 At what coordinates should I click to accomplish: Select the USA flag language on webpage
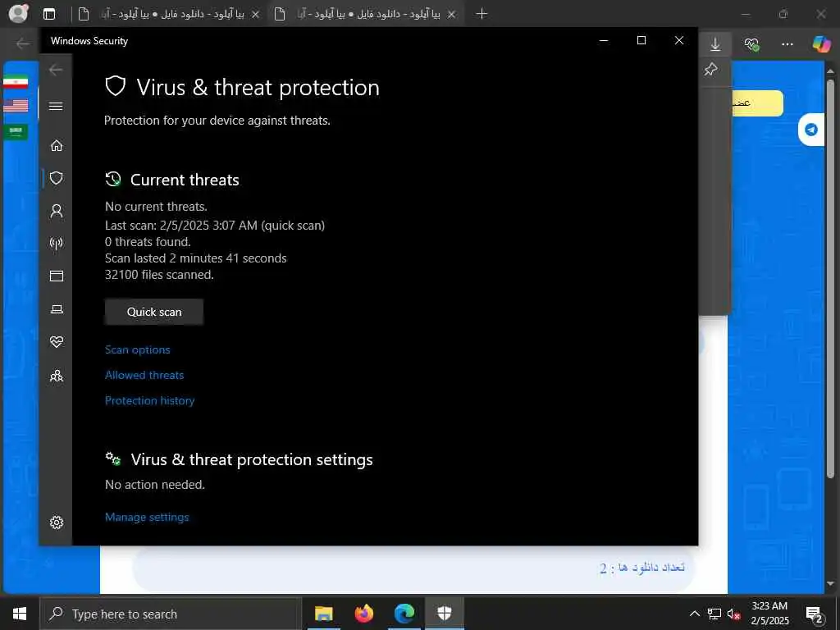pos(16,106)
